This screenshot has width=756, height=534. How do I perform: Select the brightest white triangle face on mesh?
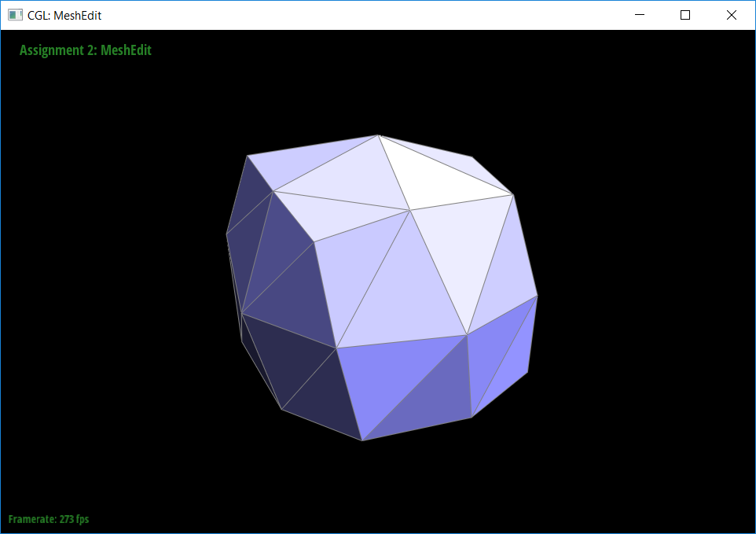pyautogui.click(x=433, y=182)
